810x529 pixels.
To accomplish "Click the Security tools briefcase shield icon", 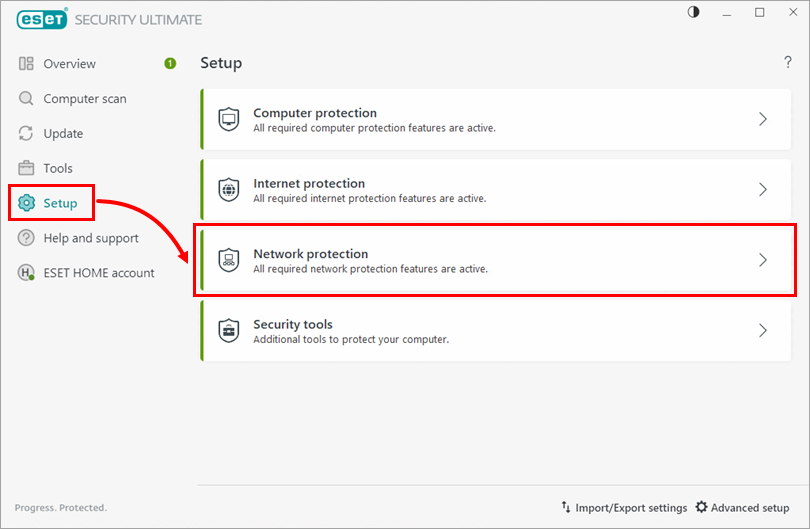I will click(x=229, y=331).
